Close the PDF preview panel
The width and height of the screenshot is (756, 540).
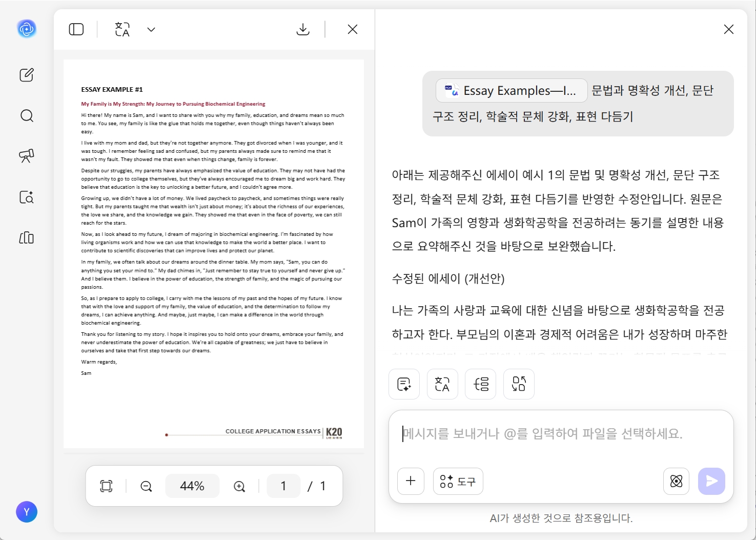pyautogui.click(x=353, y=29)
